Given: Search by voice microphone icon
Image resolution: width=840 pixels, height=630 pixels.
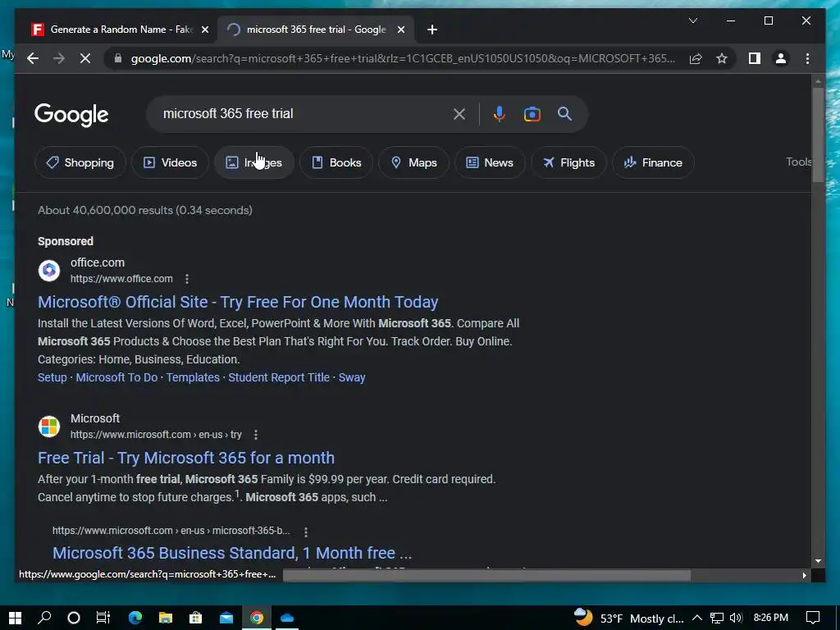Looking at the screenshot, I should click(x=500, y=113).
